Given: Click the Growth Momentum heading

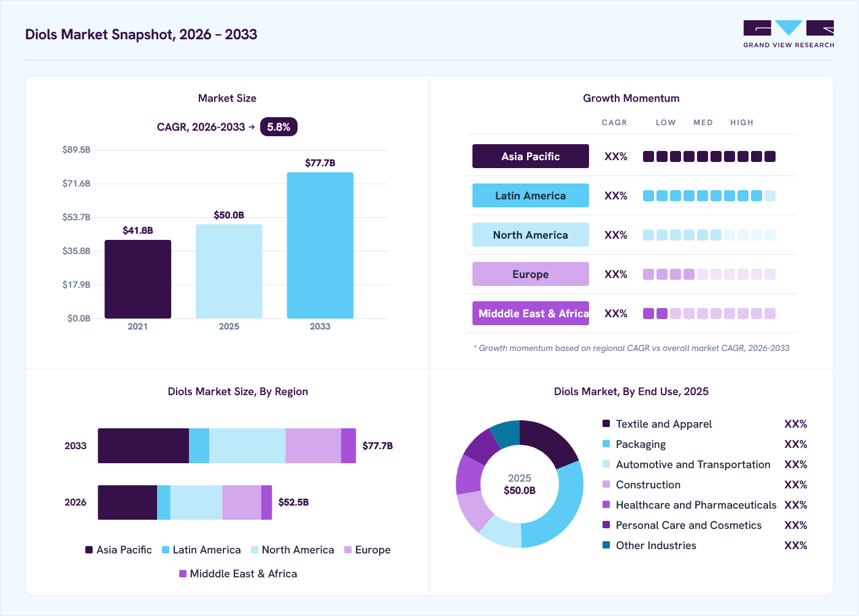Looking at the screenshot, I should coord(631,98).
